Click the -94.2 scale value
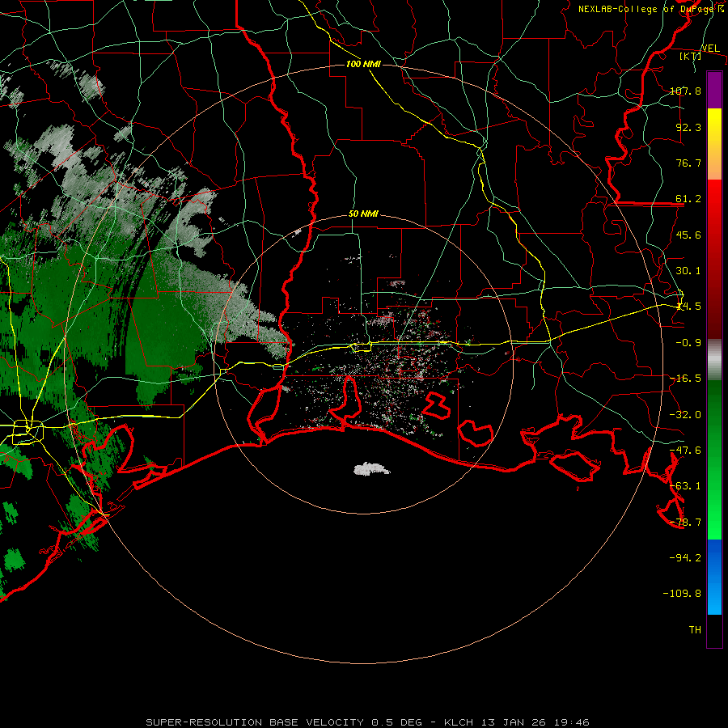Viewport: 728px width, 728px height. (685, 557)
